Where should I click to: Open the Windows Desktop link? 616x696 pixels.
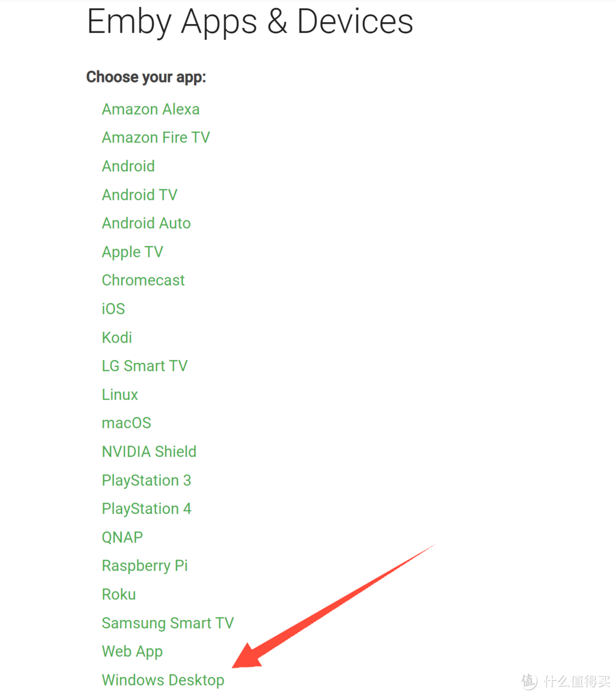[x=163, y=680]
